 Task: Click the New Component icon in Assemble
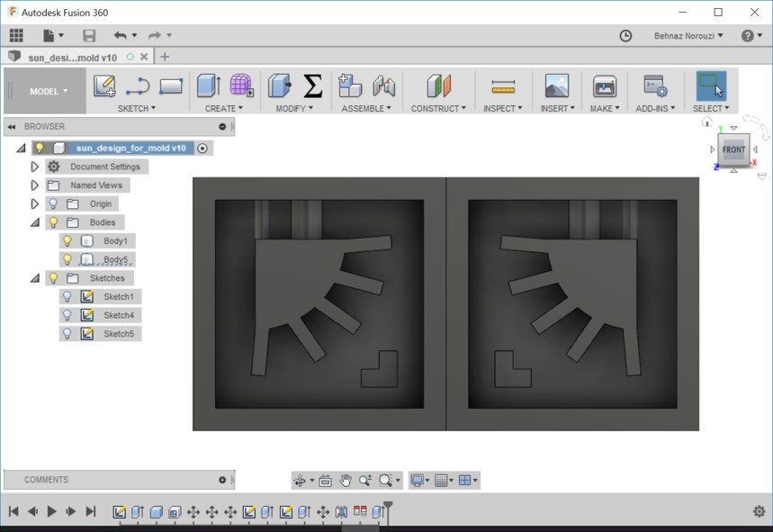[350, 86]
